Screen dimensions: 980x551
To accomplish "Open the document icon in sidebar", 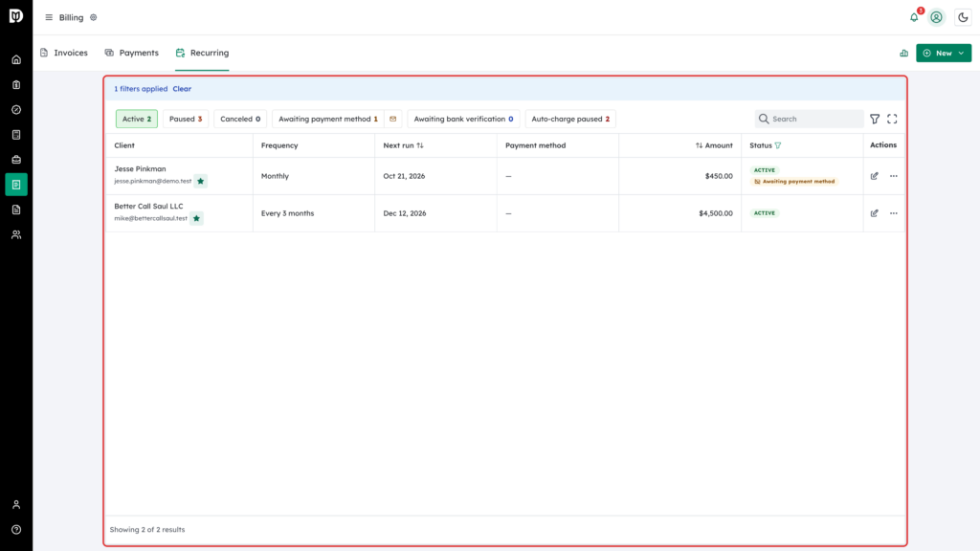I will (x=16, y=209).
